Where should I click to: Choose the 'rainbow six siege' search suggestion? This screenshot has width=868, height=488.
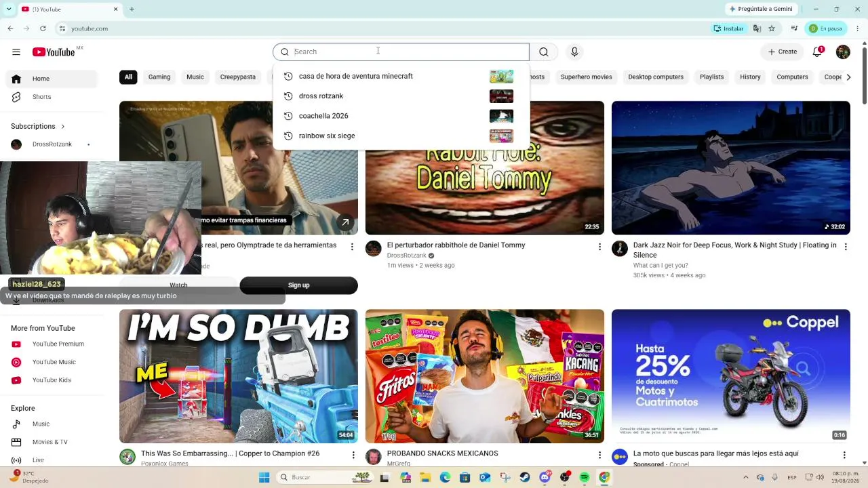click(401, 136)
